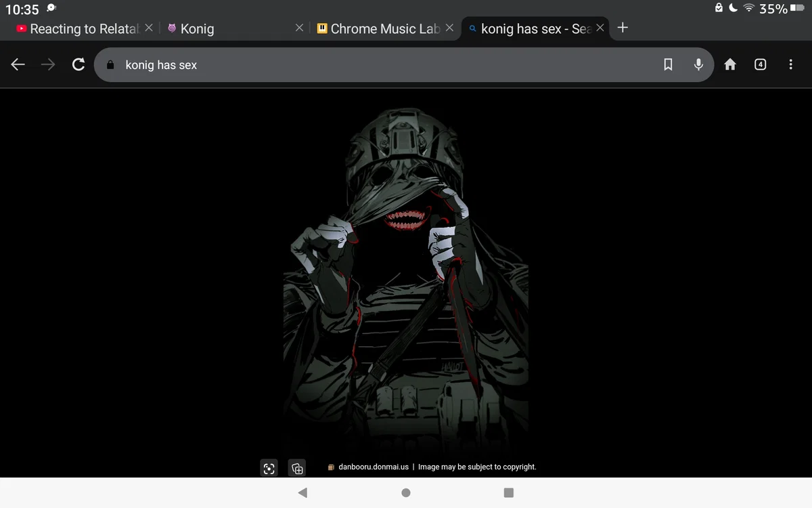812x508 pixels.
Task: View site info via the lock icon
Action: coord(110,65)
